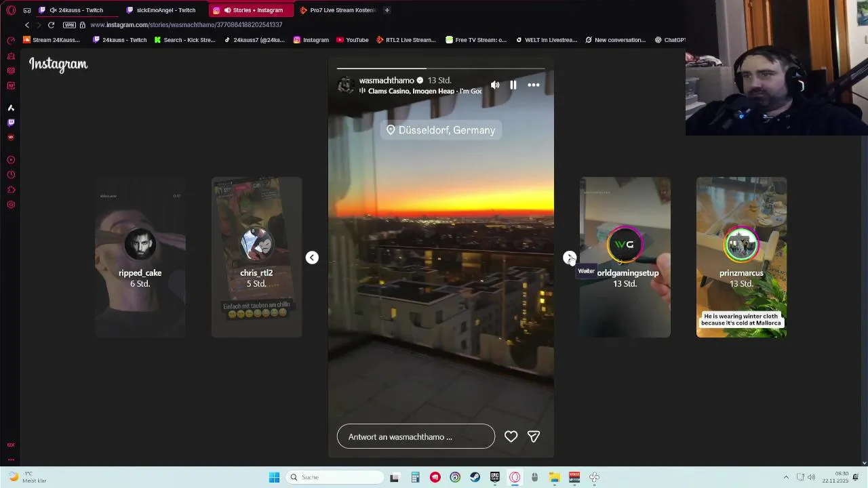Viewport: 868px width, 488px height.
Task: Open Stream 24Kauss bookmark
Action: coord(52,40)
